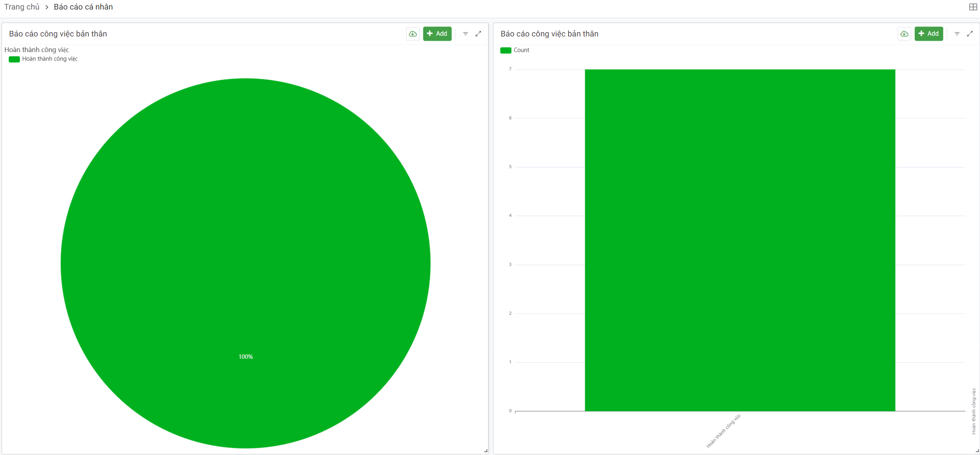Download the right bar chart report
Screen dimensions: 980x455
click(x=904, y=34)
